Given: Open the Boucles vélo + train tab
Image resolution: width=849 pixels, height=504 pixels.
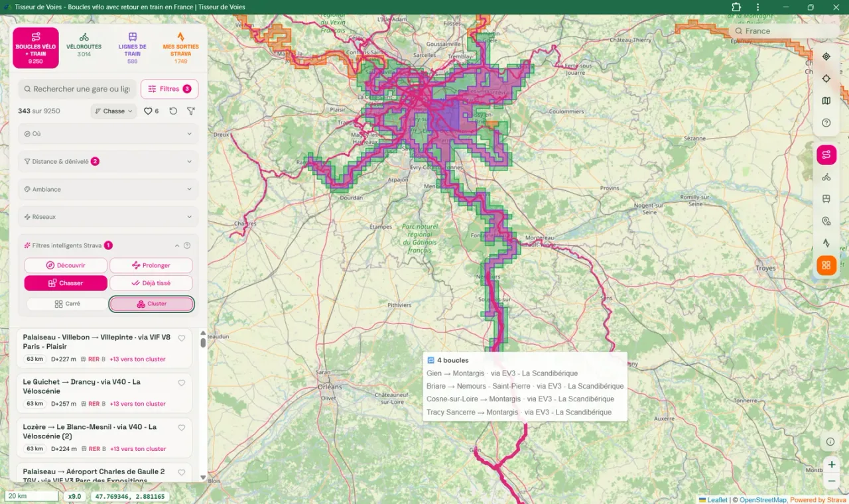Looking at the screenshot, I should tap(36, 48).
